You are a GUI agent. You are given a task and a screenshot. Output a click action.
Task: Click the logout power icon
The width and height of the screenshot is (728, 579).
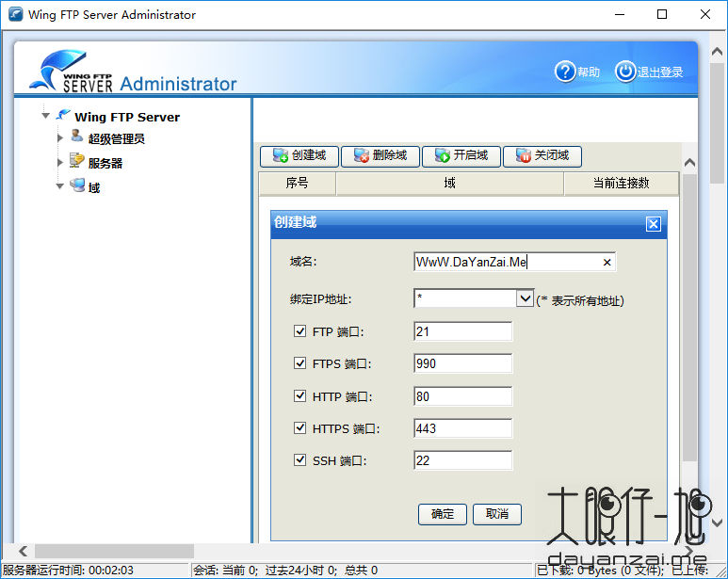click(625, 72)
